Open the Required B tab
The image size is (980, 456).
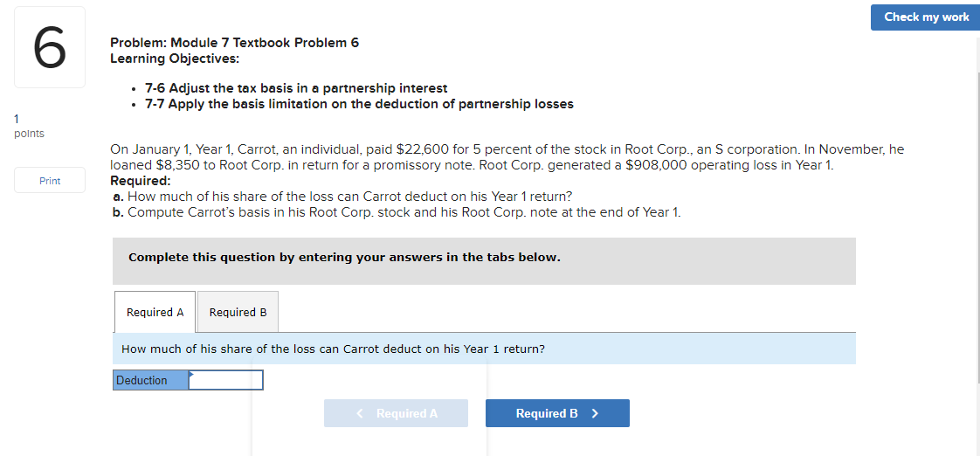[x=238, y=312]
